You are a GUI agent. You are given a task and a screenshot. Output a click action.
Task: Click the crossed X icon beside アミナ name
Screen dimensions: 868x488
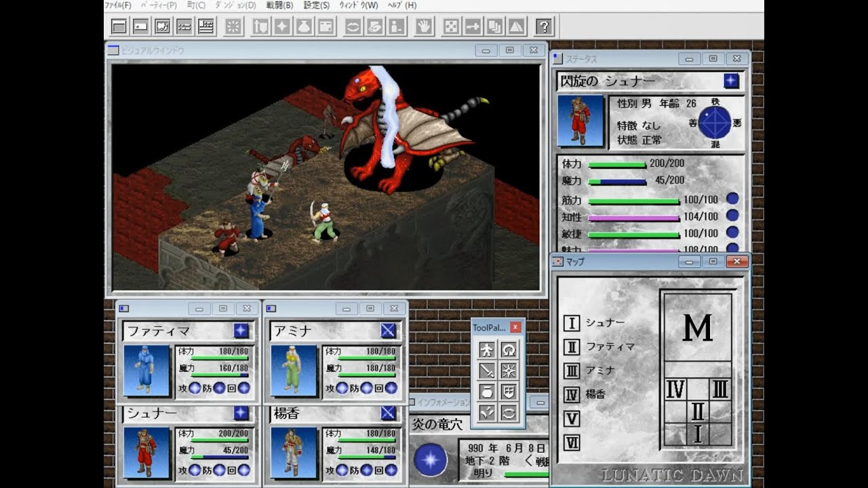pos(388,330)
